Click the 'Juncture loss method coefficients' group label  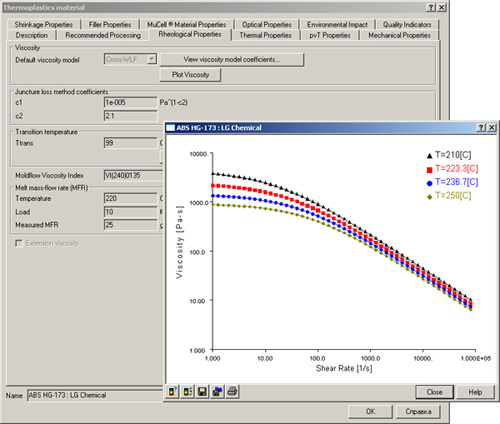61,92
